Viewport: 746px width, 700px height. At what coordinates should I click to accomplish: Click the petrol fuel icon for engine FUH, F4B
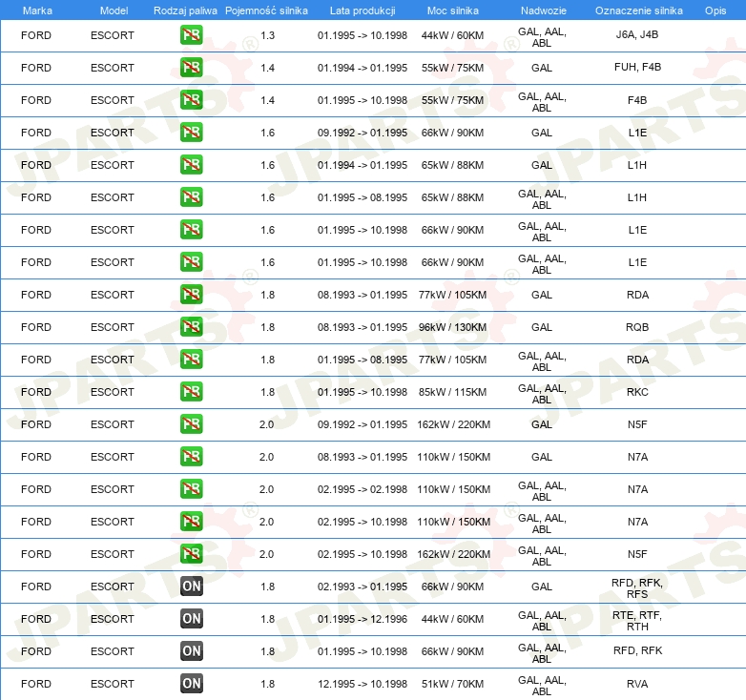tap(191, 68)
